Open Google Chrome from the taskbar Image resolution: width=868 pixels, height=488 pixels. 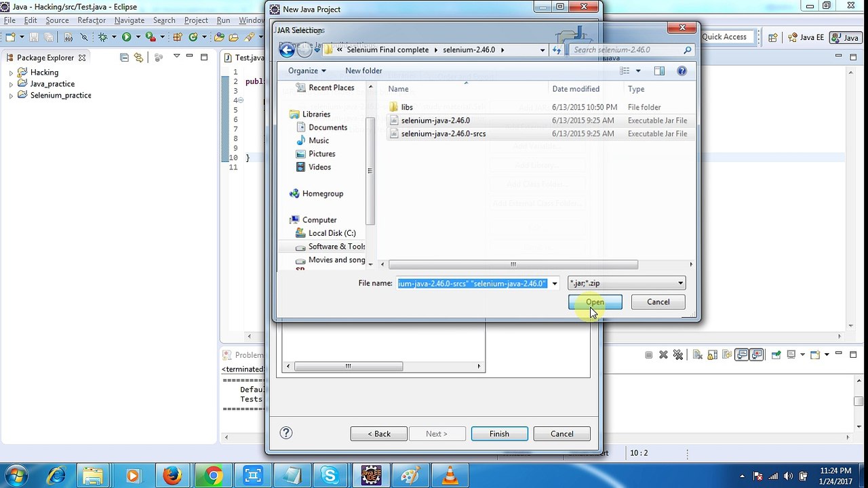(x=213, y=476)
